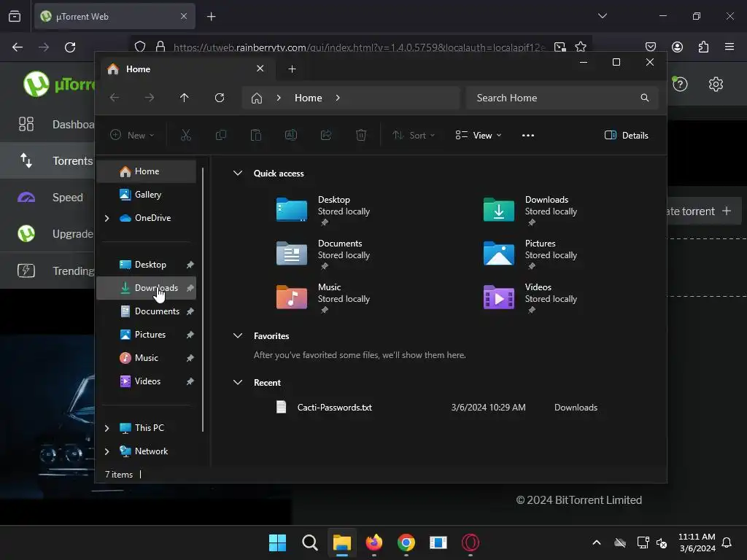Click pin icon next to sidebar Documents
Image resolution: width=747 pixels, height=560 pixels.
tap(190, 311)
